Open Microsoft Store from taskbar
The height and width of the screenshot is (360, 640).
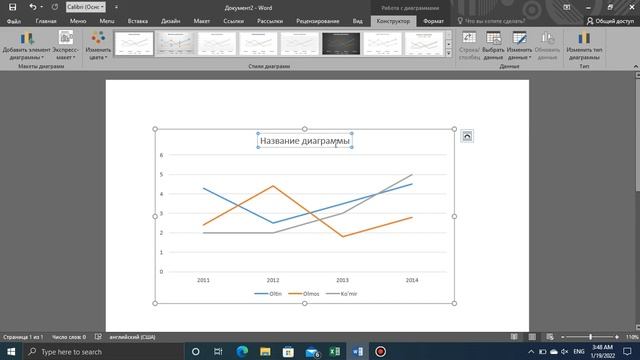(x=288, y=351)
